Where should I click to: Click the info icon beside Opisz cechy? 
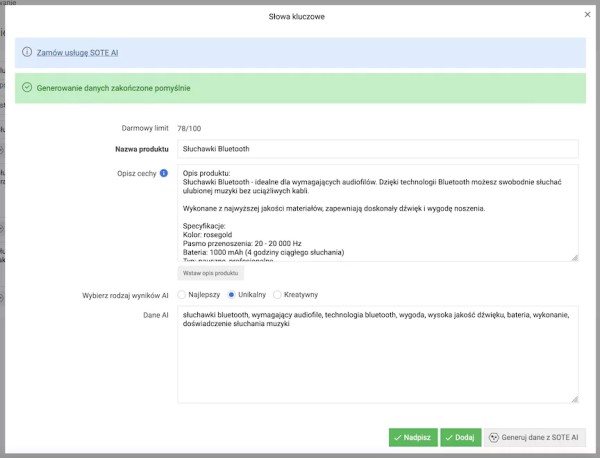coord(163,173)
